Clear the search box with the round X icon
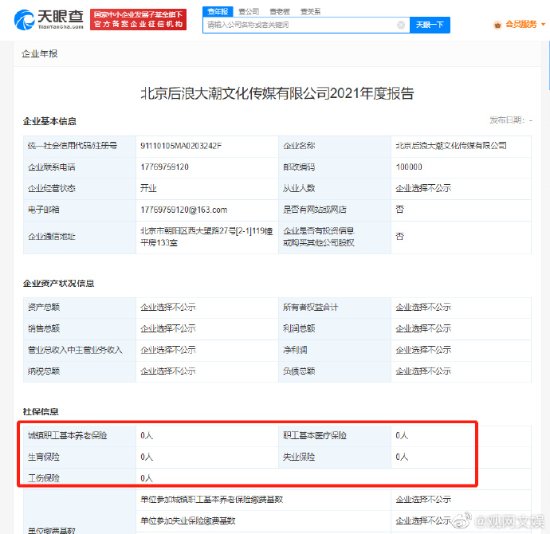The width and height of the screenshot is (550, 534). click(401, 25)
